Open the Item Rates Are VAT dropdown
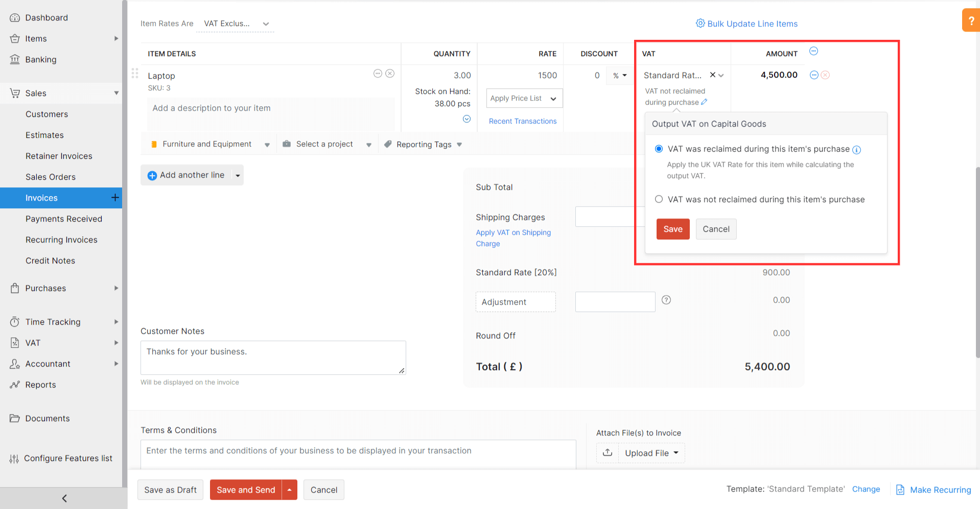Image resolution: width=980 pixels, height=509 pixels. pos(235,24)
